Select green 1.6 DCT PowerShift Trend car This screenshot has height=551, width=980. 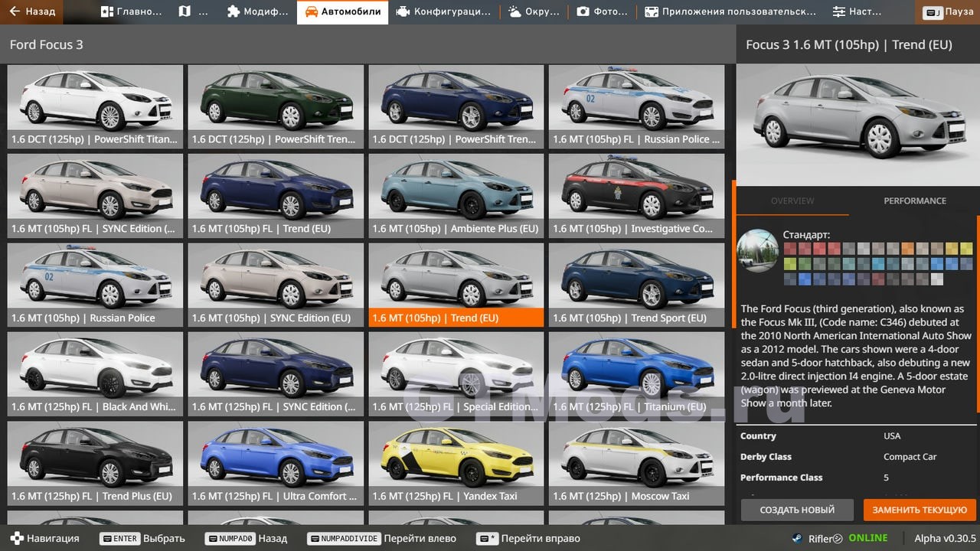pos(276,106)
